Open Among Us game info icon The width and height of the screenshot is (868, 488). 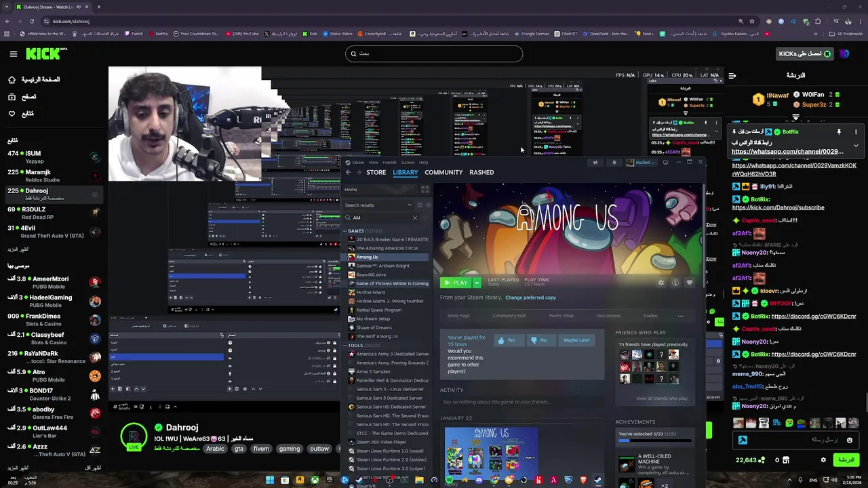coord(675,283)
